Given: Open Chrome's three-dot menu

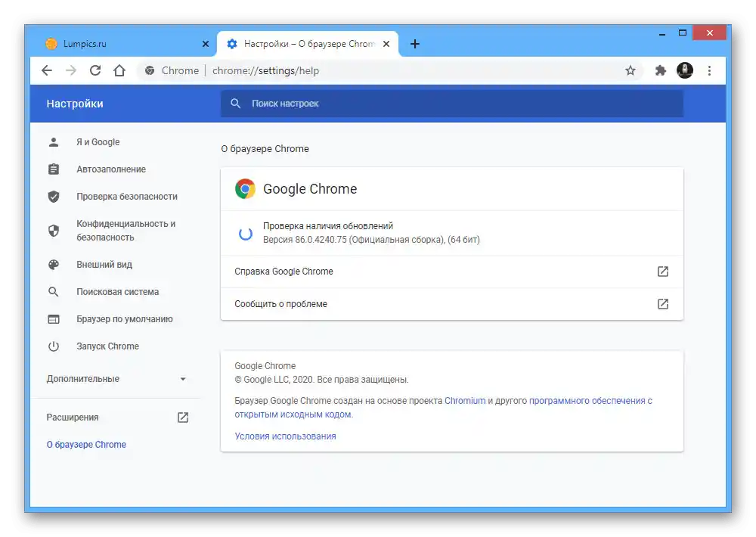Looking at the screenshot, I should coord(709,70).
